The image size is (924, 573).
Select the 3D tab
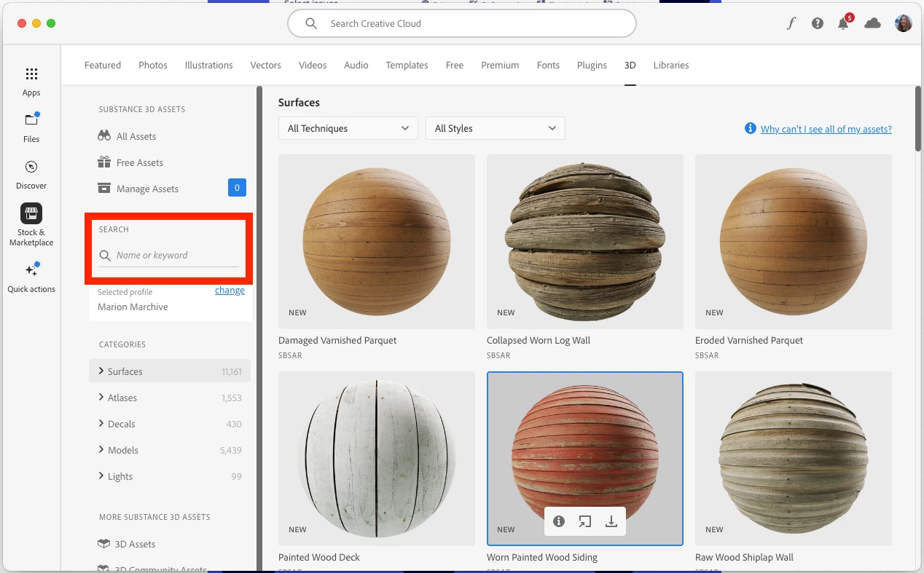(x=630, y=65)
